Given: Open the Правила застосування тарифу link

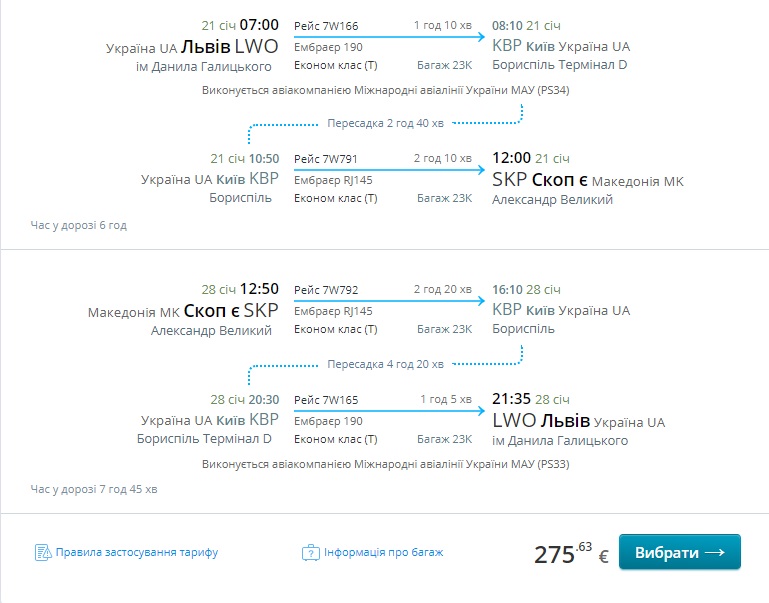Looking at the screenshot, I should [x=137, y=552].
